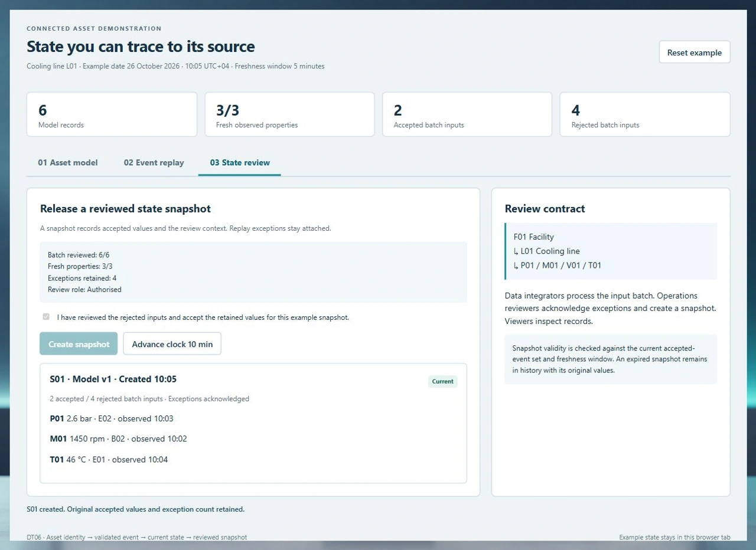Open the 02 Event replay tab
This screenshot has height=550, width=756.
(x=154, y=162)
